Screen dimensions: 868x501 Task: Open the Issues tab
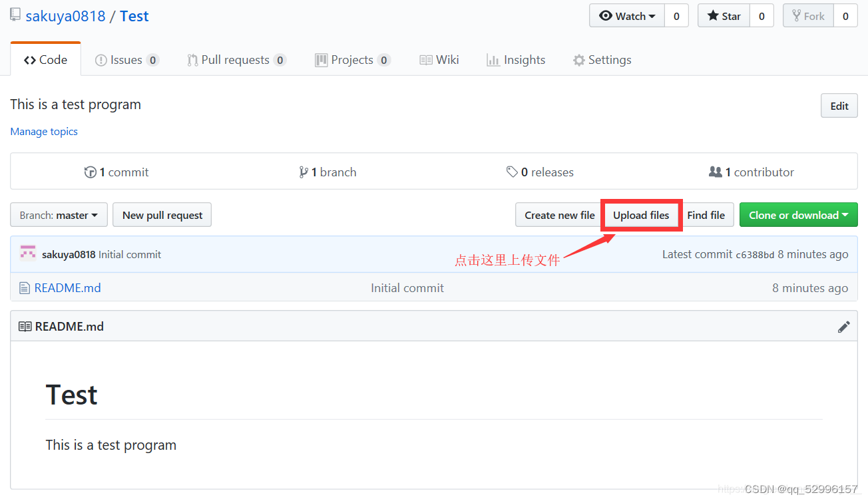click(127, 60)
